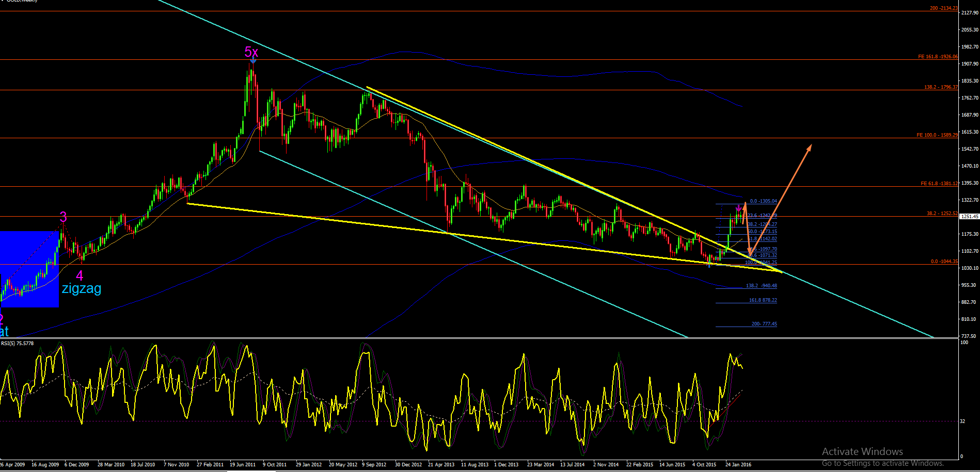Screen dimensions: 980x472
Task: Select the blue "138.2 -940.48" extension label
Action: point(762,286)
